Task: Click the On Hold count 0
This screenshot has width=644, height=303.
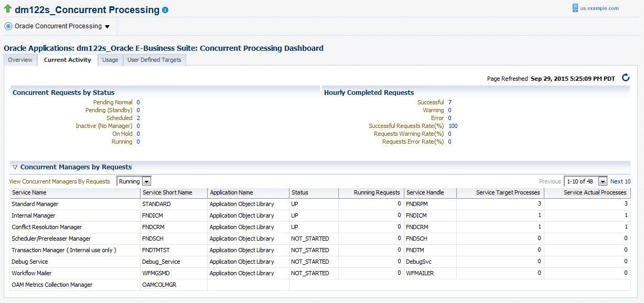Action: point(138,134)
